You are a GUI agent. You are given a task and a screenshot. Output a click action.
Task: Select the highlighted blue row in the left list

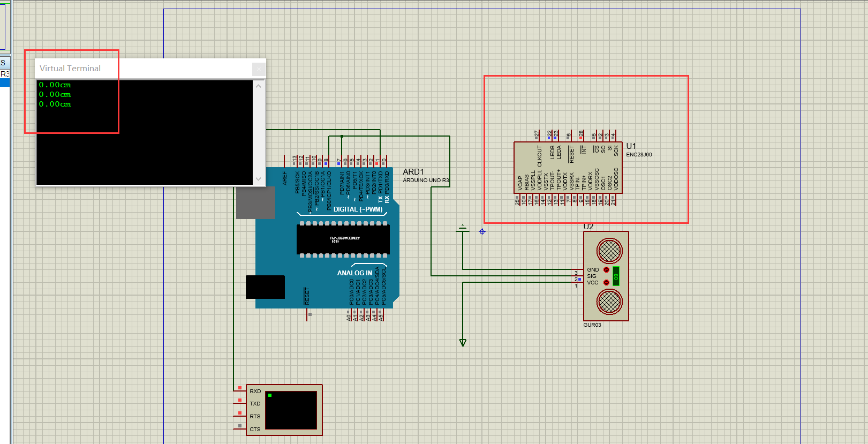point(5,83)
